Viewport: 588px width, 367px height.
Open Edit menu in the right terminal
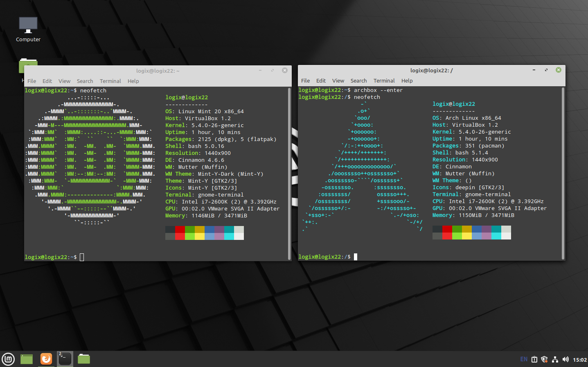[321, 81]
